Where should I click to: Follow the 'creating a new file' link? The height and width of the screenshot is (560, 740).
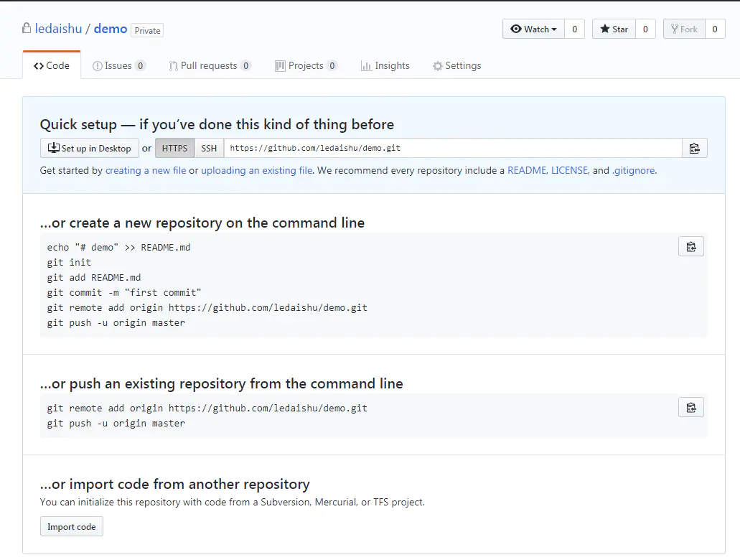(x=146, y=171)
